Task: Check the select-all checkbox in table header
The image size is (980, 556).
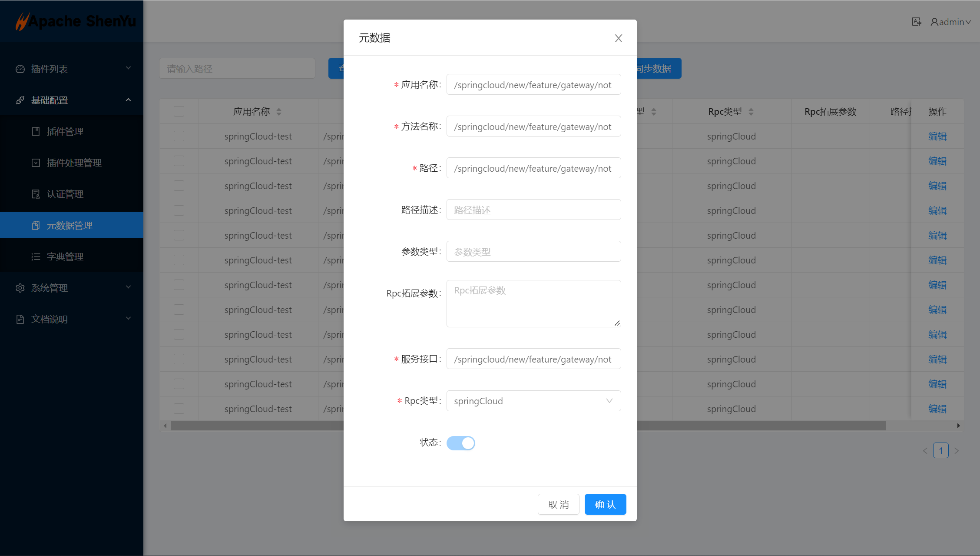Action: [179, 112]
